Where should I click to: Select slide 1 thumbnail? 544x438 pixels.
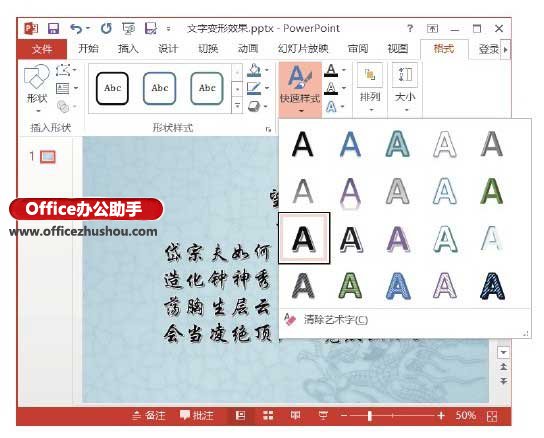pos(48,157)
